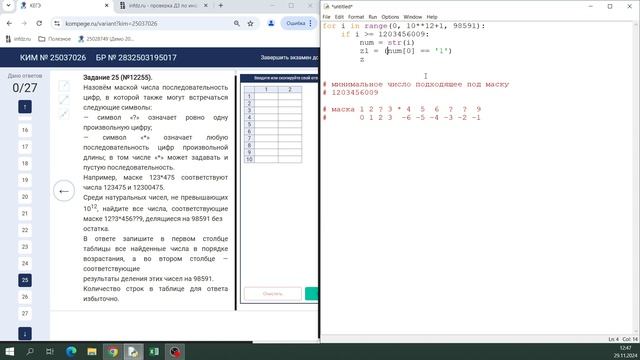Open a new browser tab with plus button
Viewport: 640px width, 360px height.
click(221, 6)
